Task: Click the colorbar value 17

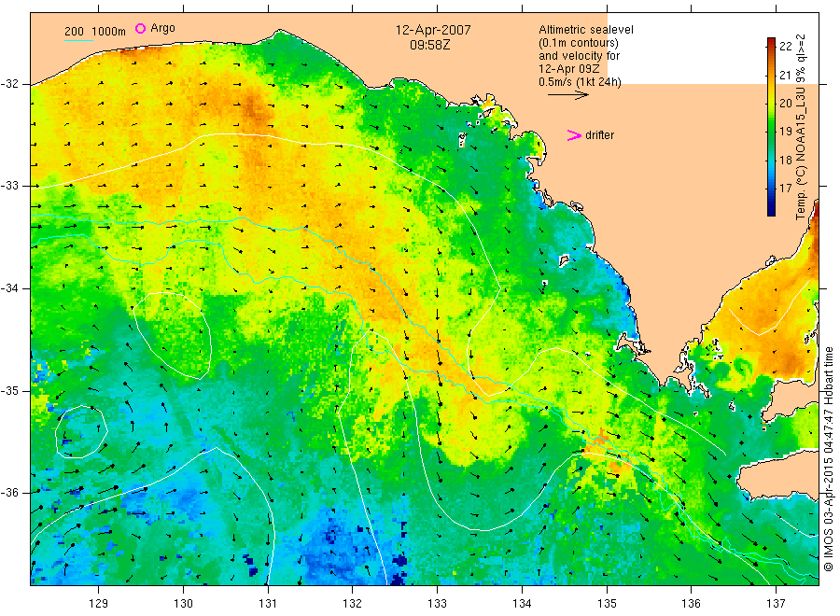Action: [x=785, y=188]
